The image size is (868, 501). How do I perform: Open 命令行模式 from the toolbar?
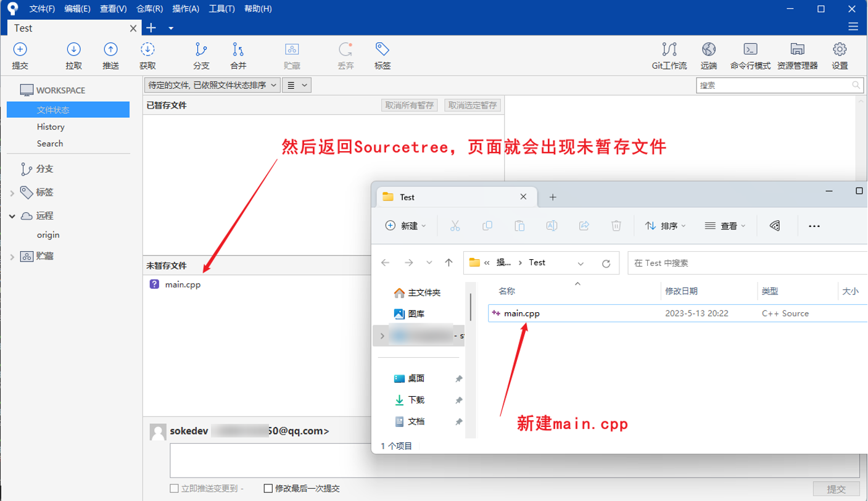tap(751, 55)
